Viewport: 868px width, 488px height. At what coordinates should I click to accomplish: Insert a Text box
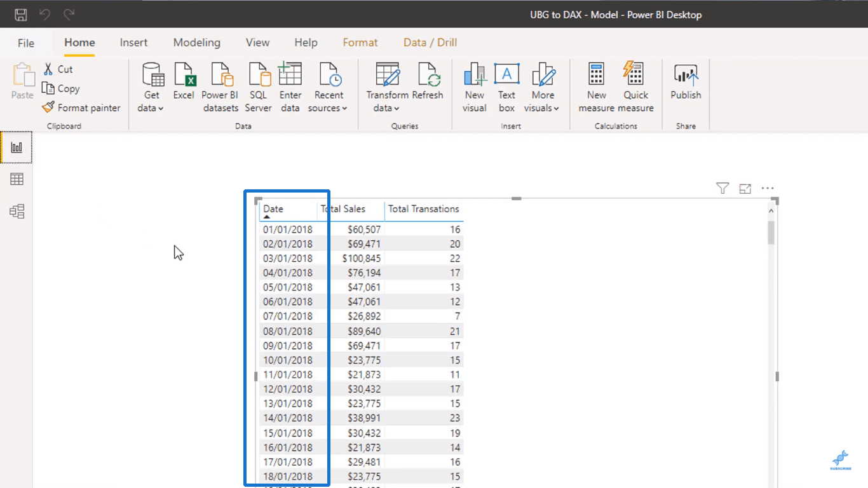[x=506, y=88]
